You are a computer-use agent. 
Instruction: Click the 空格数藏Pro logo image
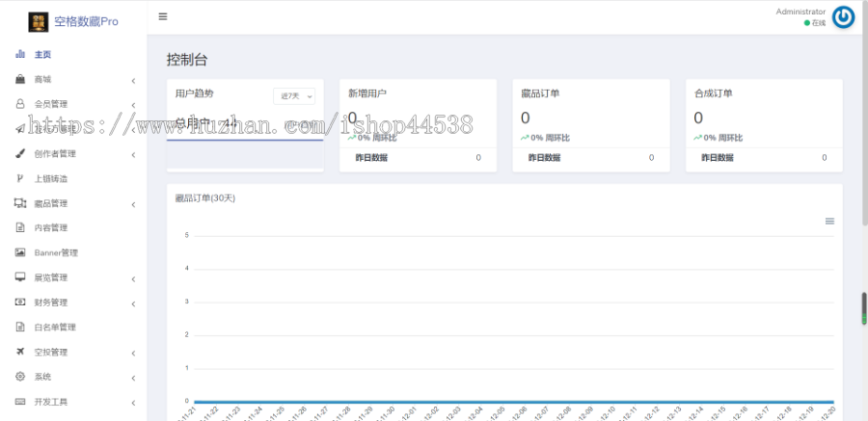click(x=39, y=21)
